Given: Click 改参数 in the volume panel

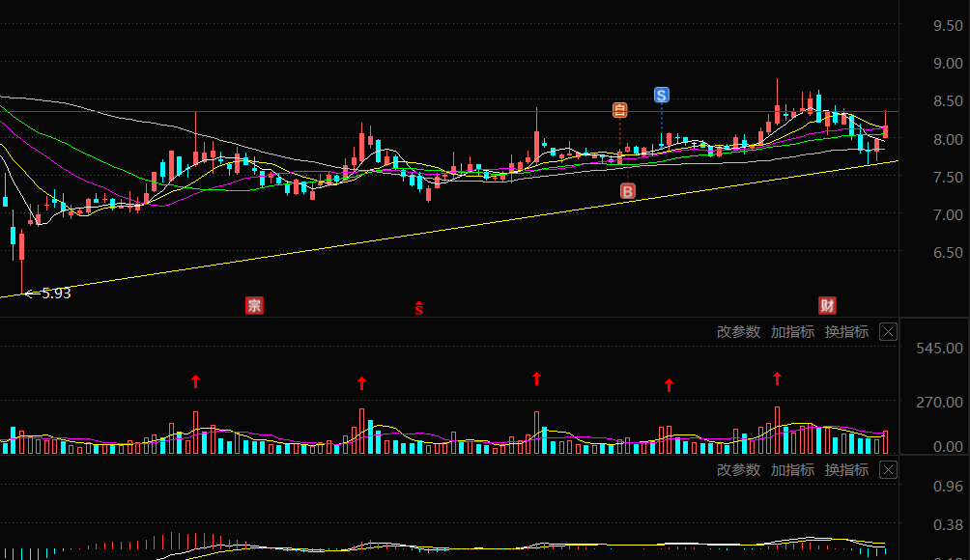Looking at the screenshot, I should click(739, 332).
